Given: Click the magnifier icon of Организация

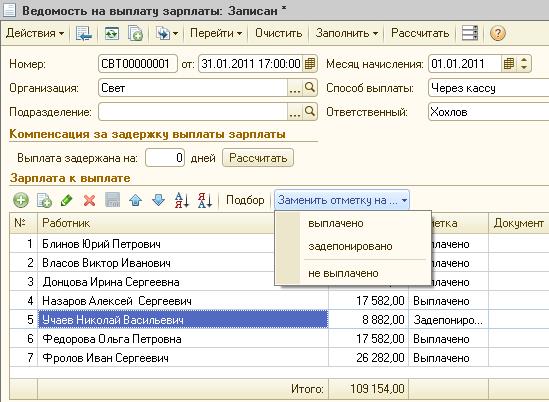Looking at the screenshot, I should point(310,88).
